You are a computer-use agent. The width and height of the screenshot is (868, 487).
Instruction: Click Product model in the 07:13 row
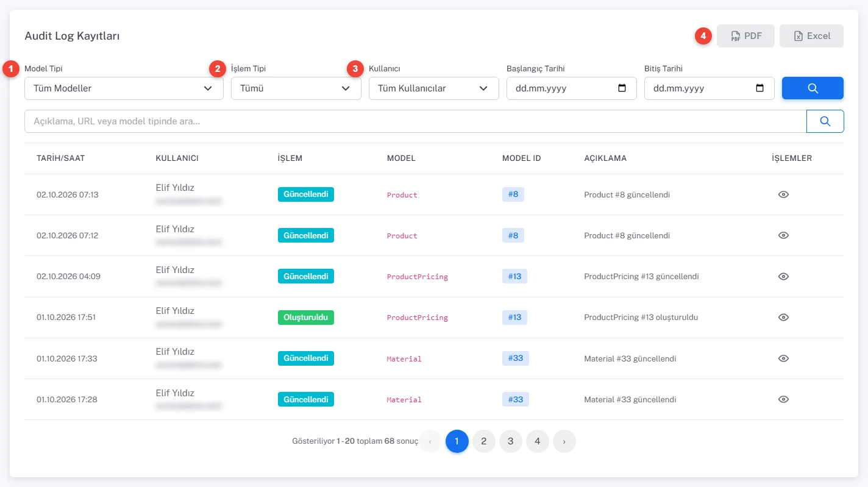[x=402, y=195]
